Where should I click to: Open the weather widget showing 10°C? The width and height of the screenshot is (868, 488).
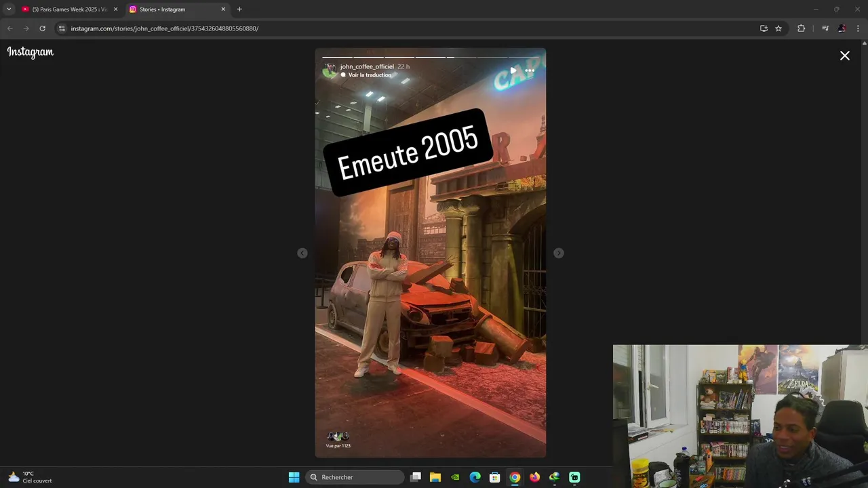(x=30, y=477)
